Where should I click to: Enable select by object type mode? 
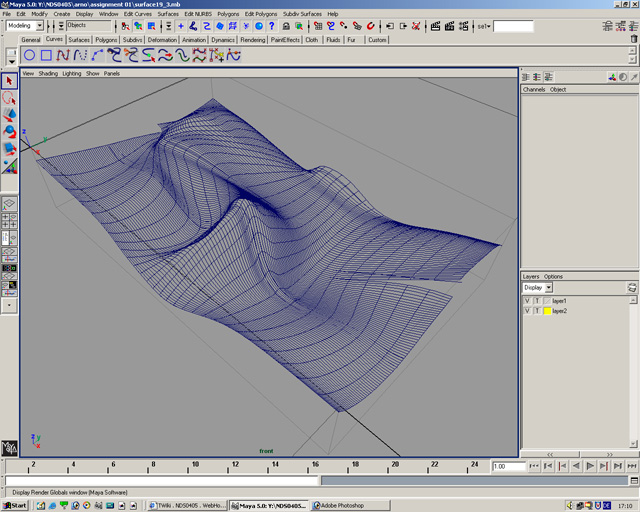[x=138, y=26]
